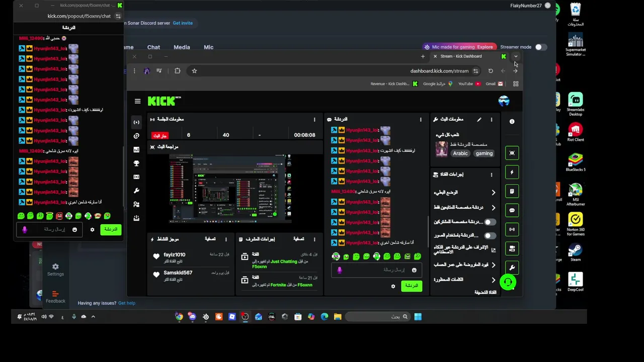Toggle the channel actions camera widget in right rail
This screenshot has width=644, height=362.
coord(512,248)
